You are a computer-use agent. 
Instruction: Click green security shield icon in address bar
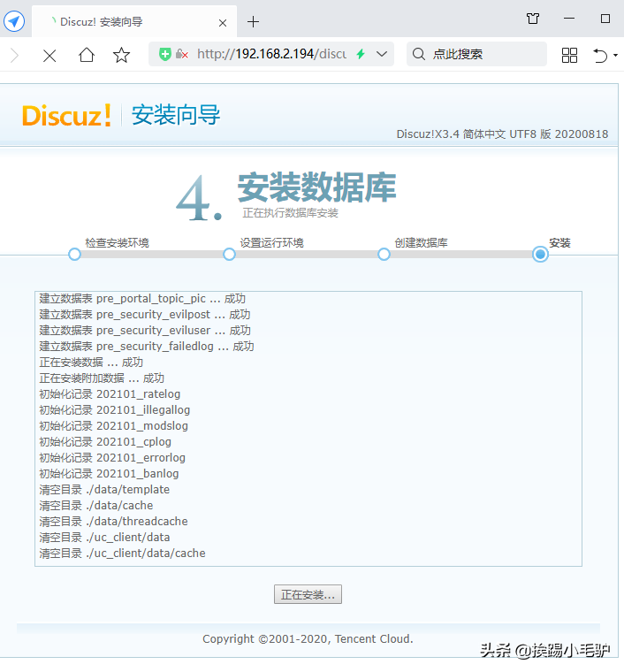(165, 54)
